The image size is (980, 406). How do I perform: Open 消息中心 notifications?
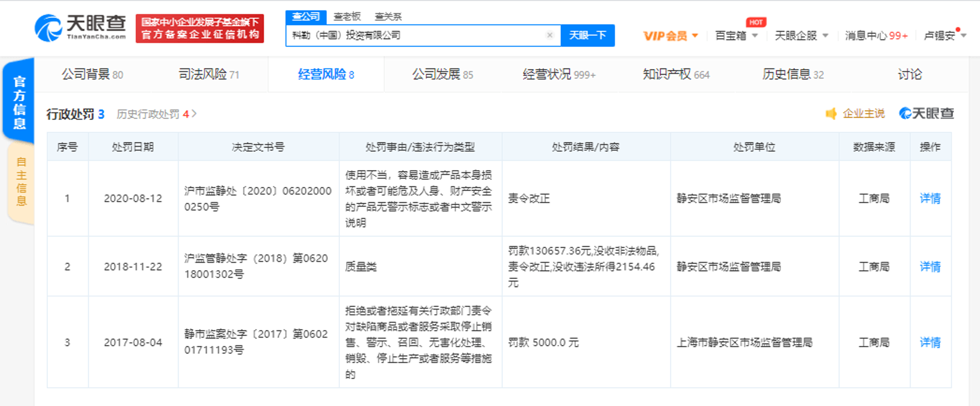[876, 36]
